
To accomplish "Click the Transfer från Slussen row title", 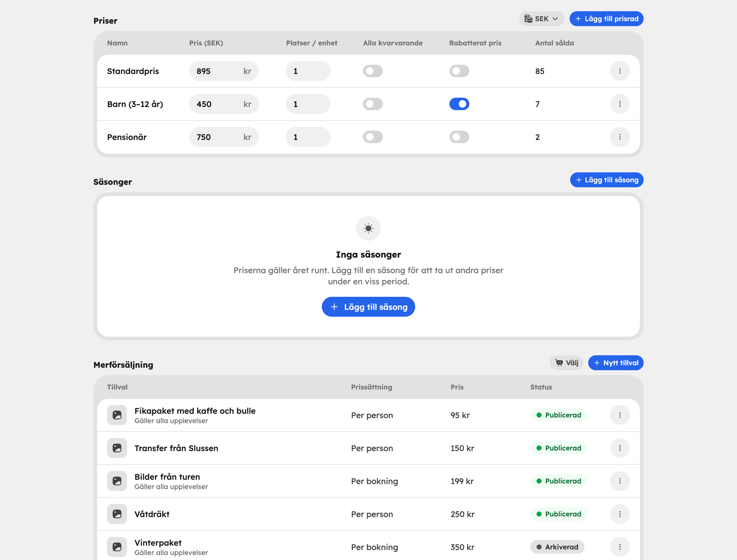I will (x=176, y=448).
